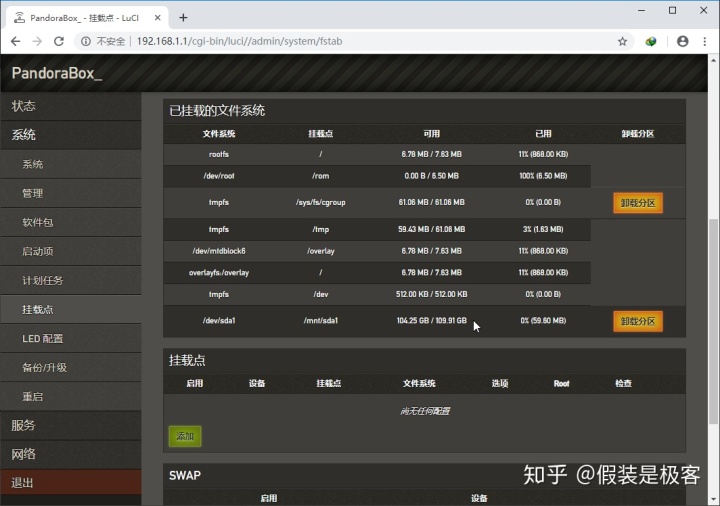Click the /dev/root filesystem cell
Image resolution: width=720 pixels, height=506 pixels.
(x=219, y=176)
